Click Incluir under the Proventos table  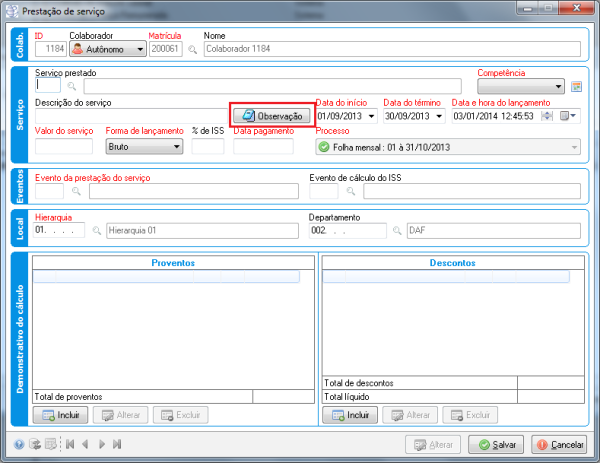click(x=61, y=414)
